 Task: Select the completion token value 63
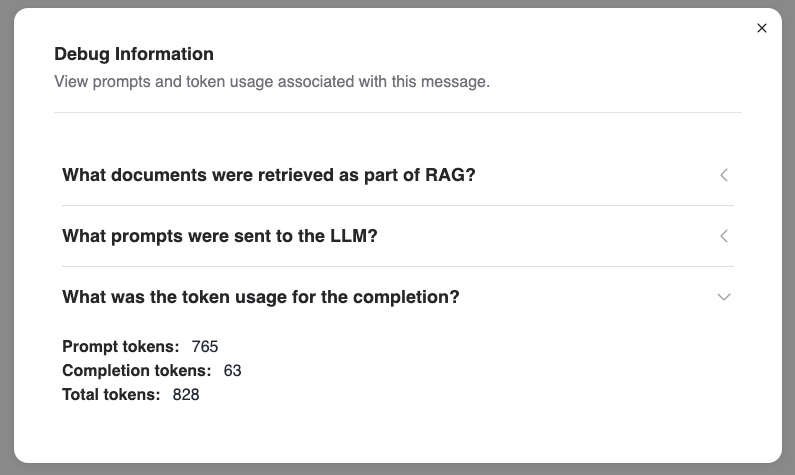(x=232, y=371)
